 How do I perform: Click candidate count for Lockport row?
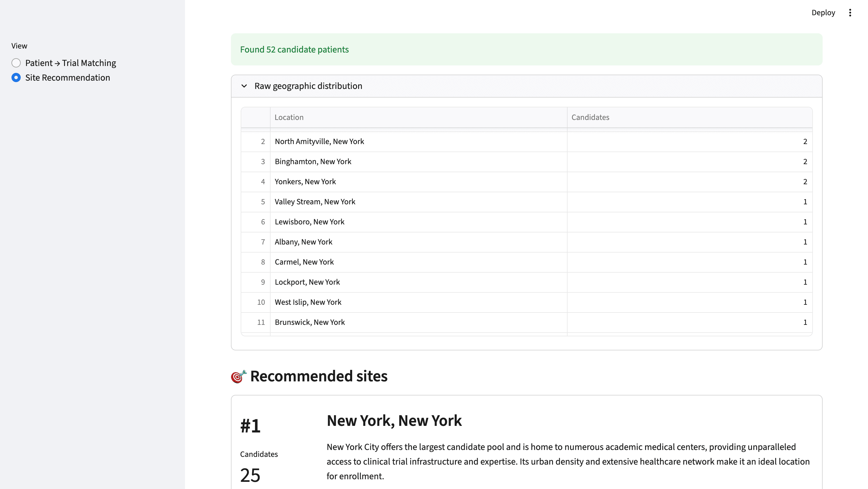point(689,282)
